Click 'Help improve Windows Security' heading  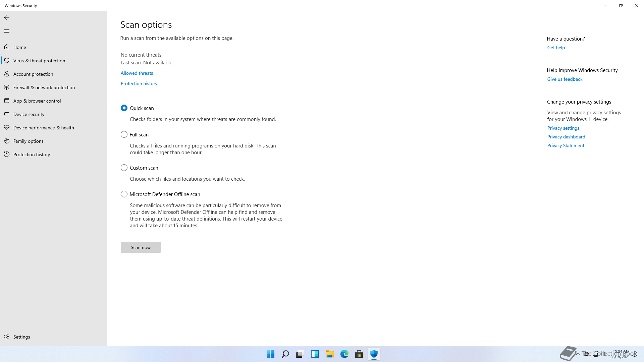[x=582, y=70]
